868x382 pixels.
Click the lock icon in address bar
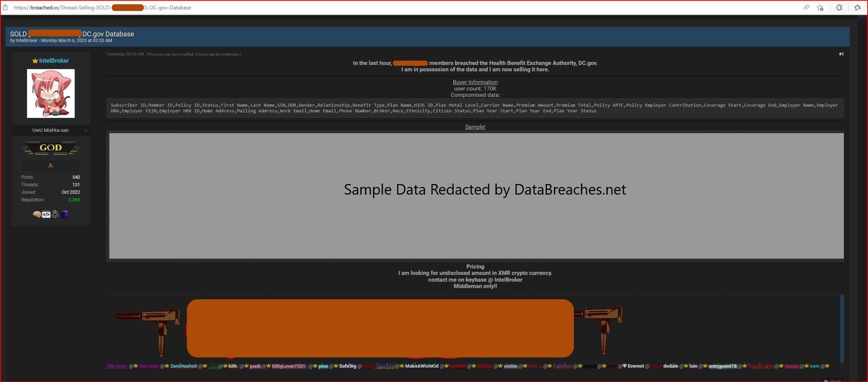point(5,8)
